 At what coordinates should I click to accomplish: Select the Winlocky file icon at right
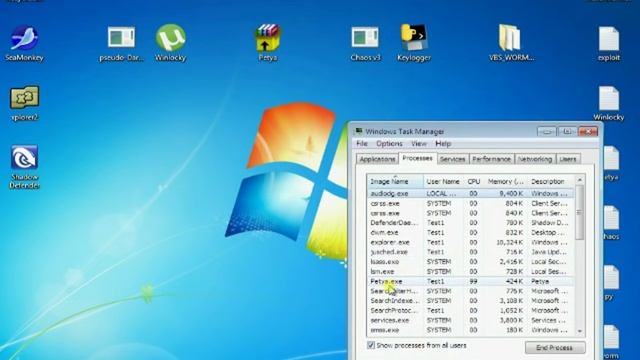[x=609, y=103]
